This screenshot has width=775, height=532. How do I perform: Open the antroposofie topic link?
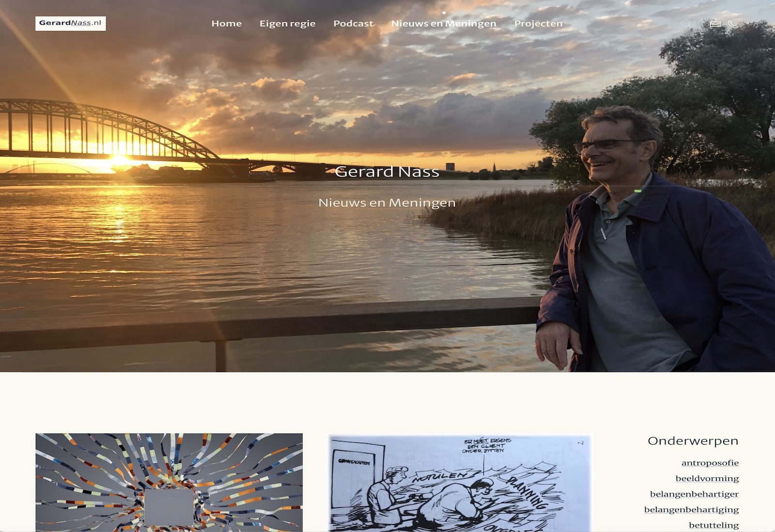[710, 463]
